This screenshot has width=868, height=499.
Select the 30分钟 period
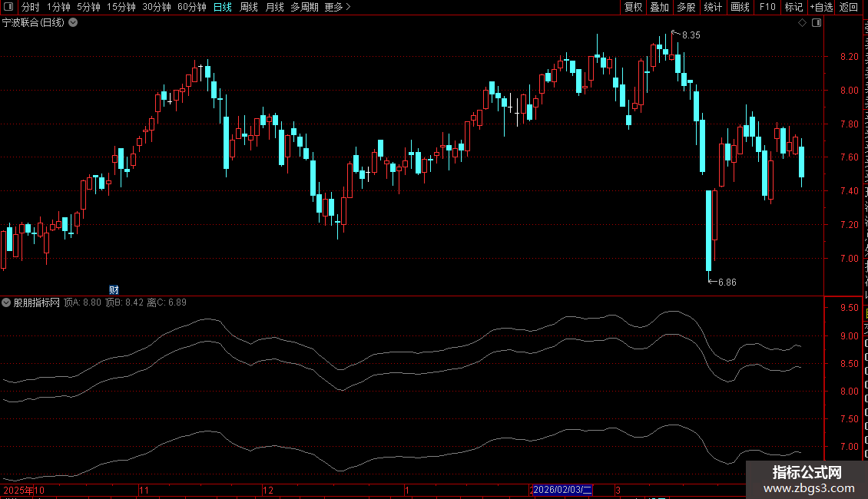(156, 7)
